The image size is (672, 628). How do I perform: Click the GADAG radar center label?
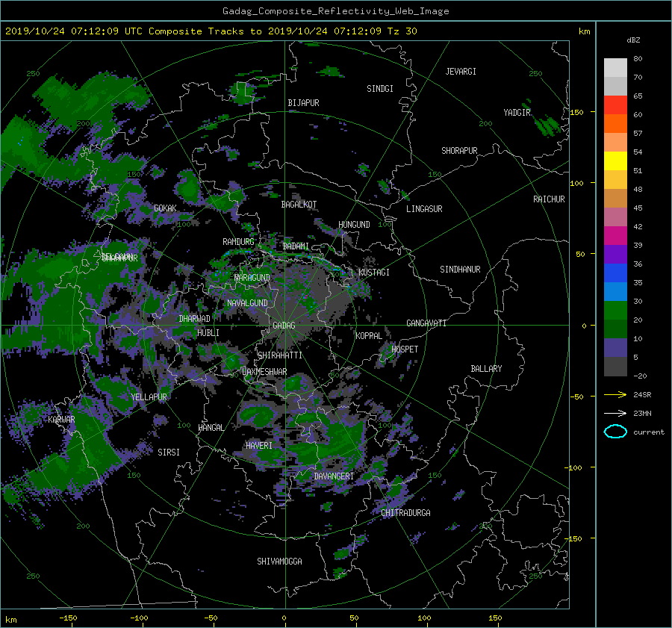pos(284,326)
